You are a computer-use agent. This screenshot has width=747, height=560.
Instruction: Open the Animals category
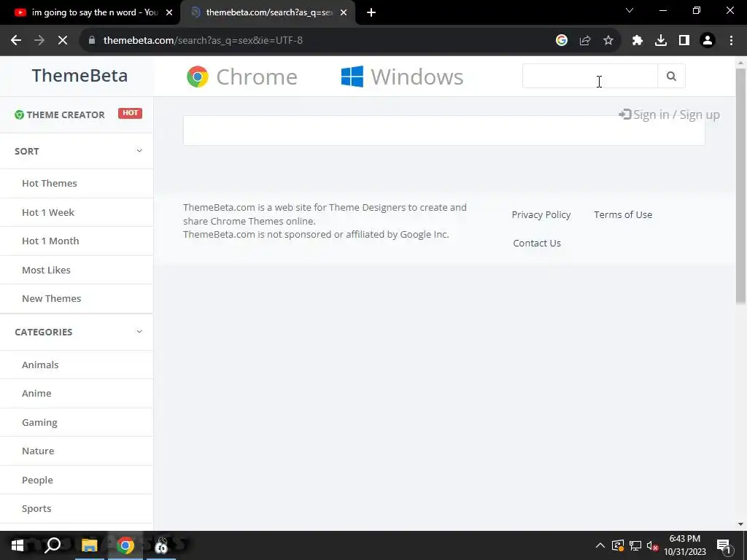click(40, 365)
